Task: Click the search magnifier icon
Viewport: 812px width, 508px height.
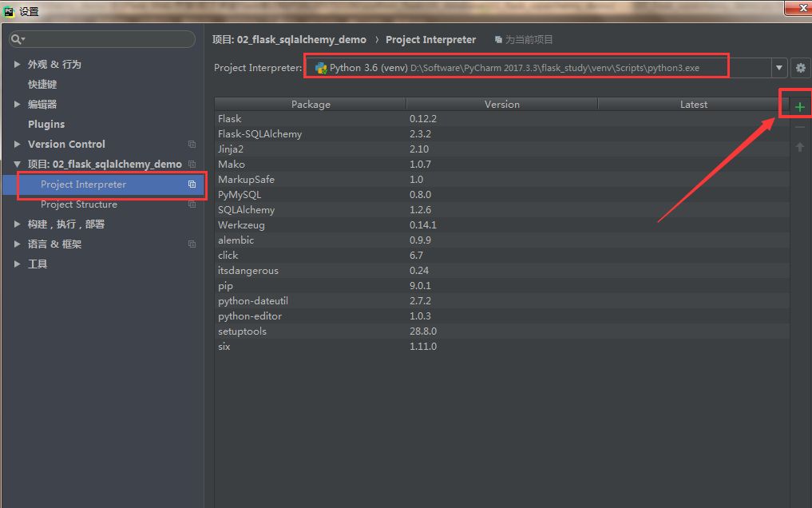Action: [17, 39]
